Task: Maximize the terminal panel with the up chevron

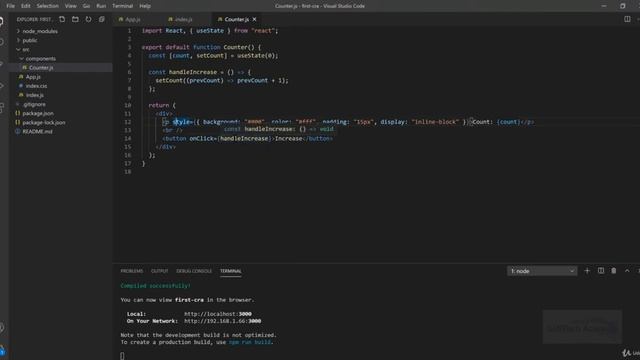Action: tap(627, 271)
